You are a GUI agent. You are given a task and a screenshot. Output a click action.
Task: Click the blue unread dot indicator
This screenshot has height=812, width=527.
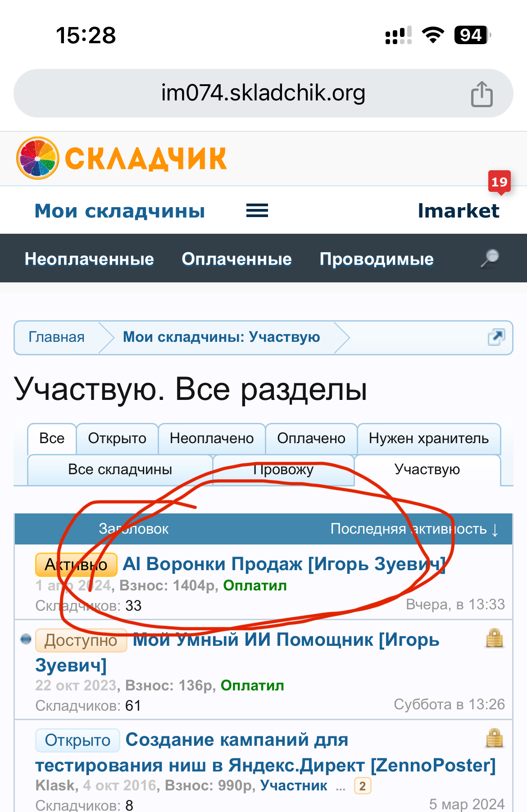pos(26,639)
